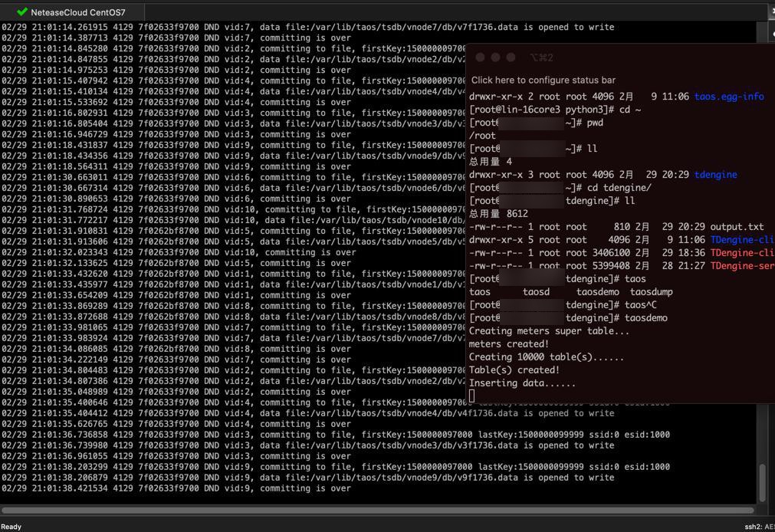The height and width of the screenshot is (532, 775).
Task: Click 'taosd' in the completion list
Action: pos(537,292)
